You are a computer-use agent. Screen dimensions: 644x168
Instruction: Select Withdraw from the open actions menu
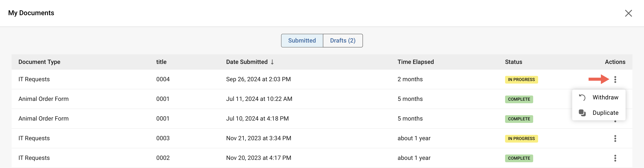(605, 97)
